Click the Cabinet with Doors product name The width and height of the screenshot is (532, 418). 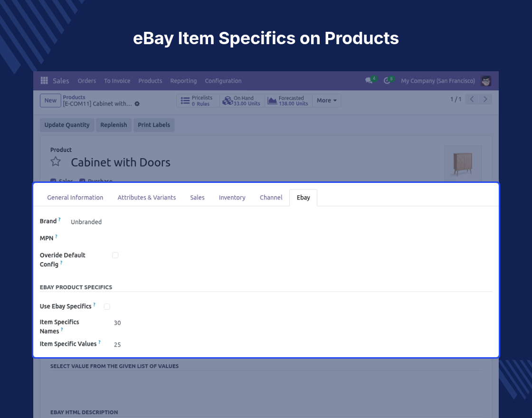click(x=121, y=162)
